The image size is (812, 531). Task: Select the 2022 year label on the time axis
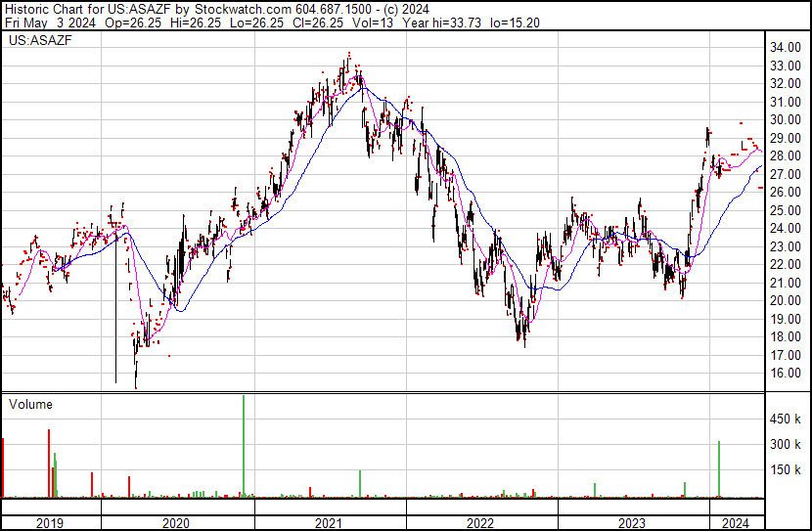481,522
